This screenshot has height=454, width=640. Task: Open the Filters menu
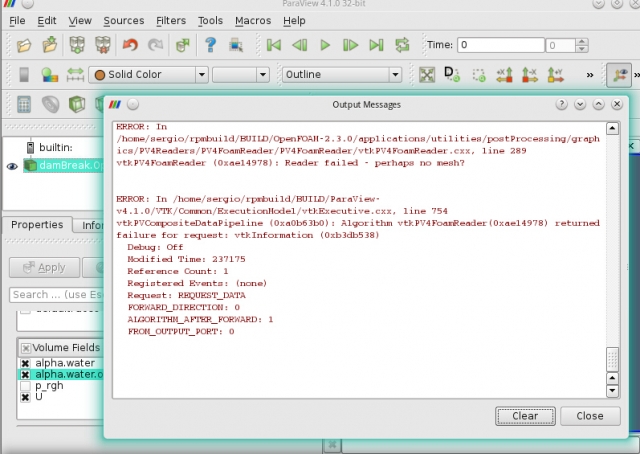pos(170,20)
